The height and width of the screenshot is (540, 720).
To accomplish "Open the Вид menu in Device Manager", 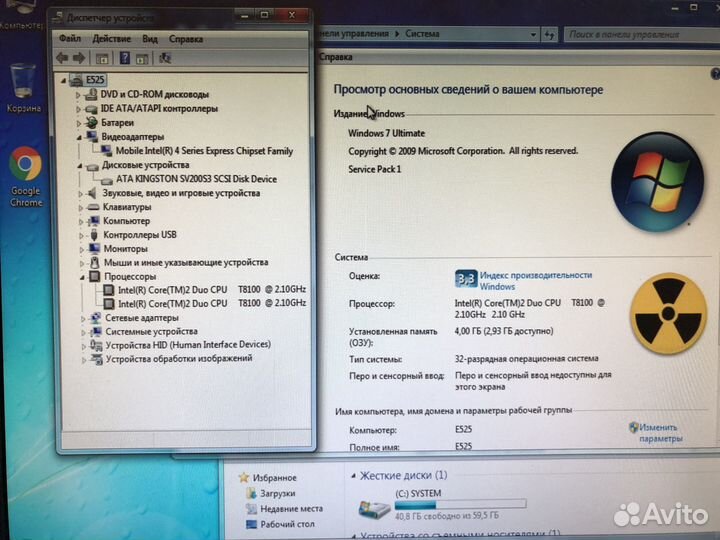I will (x=150, y=39).
